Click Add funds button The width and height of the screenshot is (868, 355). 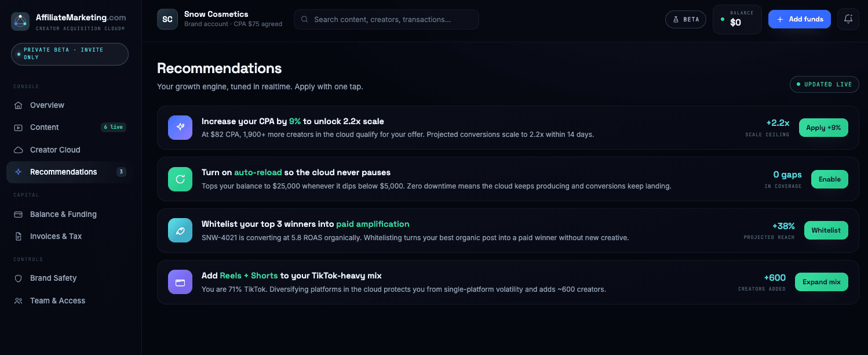pos(800,19)
